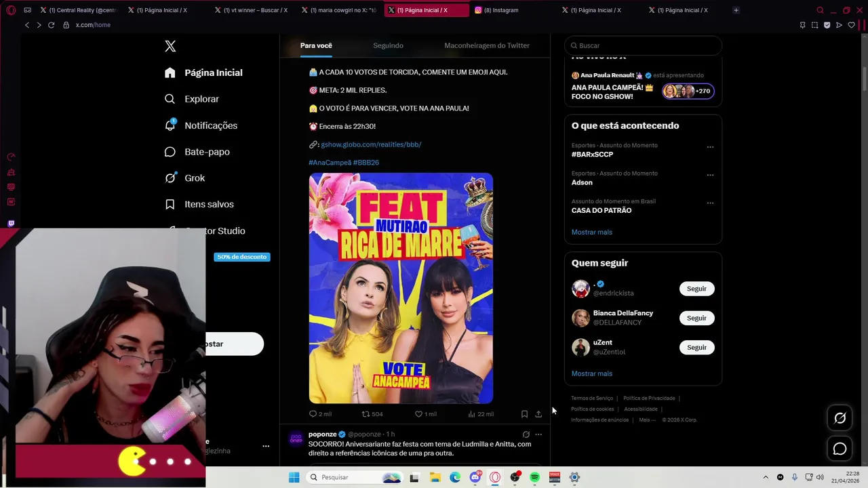Screen dimensions: 868x488
Task: Switch to the Para você tab
Action: tap(316, 45)
